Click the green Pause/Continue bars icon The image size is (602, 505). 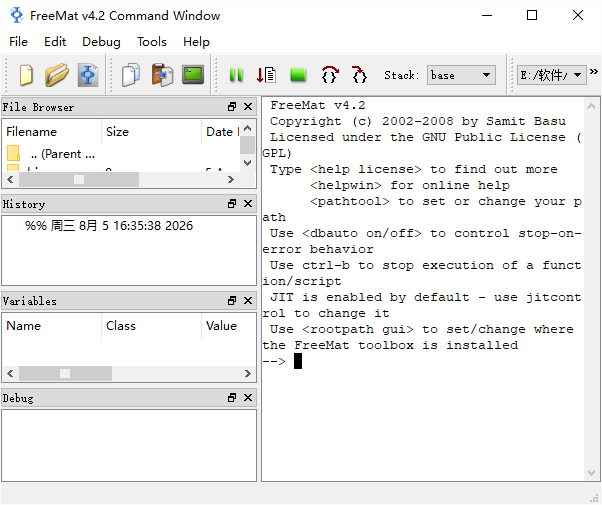pyautogui.click(x=236, y=75)
